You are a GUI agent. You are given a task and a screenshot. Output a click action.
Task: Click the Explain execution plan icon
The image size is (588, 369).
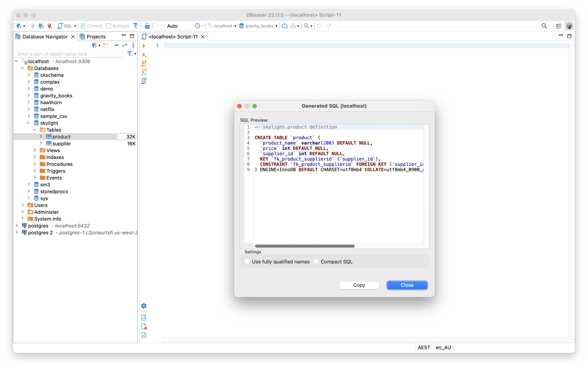click(x=144, y=81)
